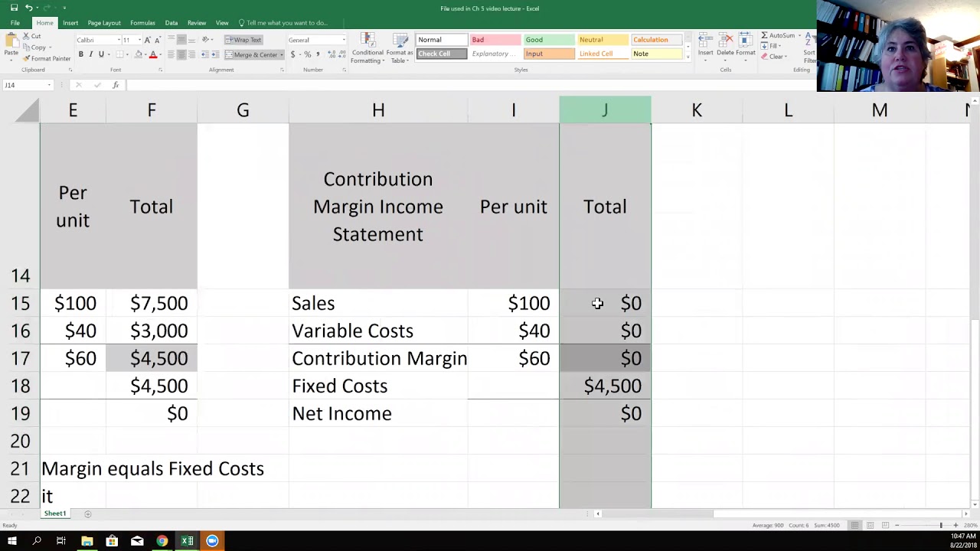The image size is (980, 551).
Task: Increase font size with the larger A
Action: [x=148, y=40]
